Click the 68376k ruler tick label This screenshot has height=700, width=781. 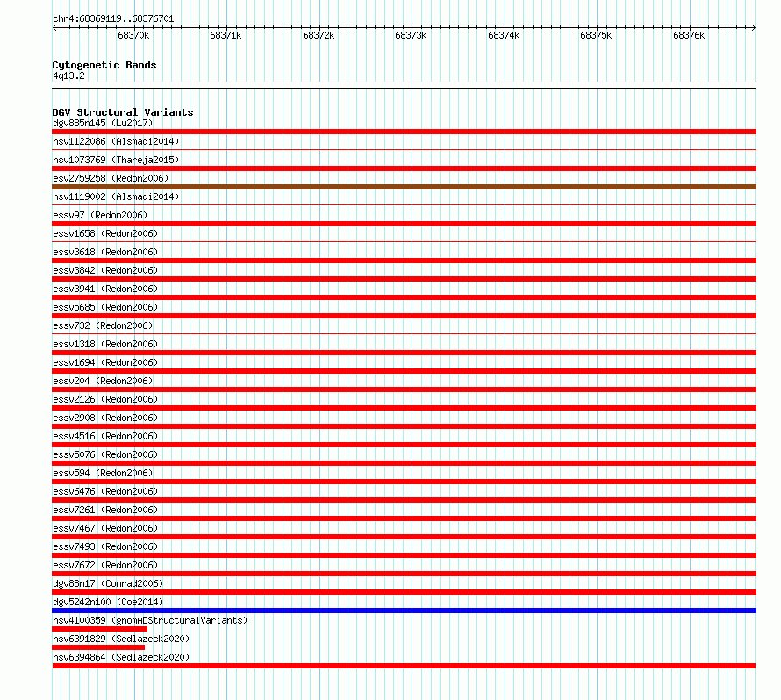coord(689,35)
